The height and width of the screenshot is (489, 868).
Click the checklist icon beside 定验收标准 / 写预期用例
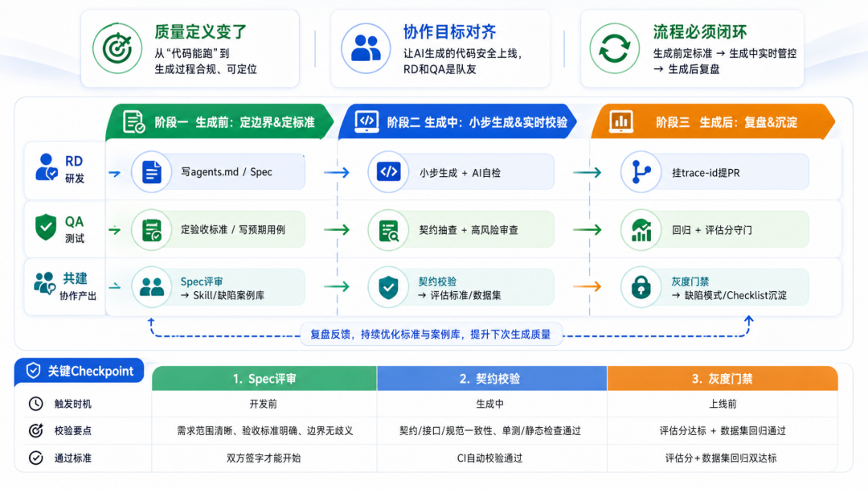point(151,230)
